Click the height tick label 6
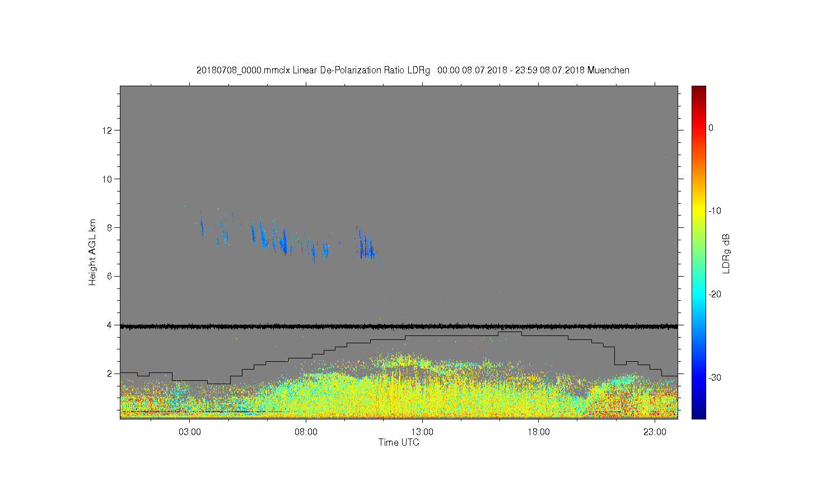Viewport: 840px width, 504px height. point(110,277)
